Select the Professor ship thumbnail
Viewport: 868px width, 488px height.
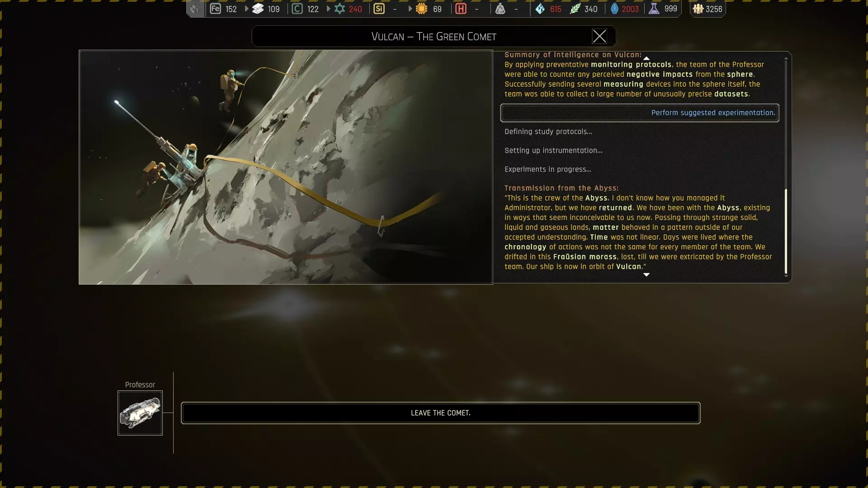(140, 413)
